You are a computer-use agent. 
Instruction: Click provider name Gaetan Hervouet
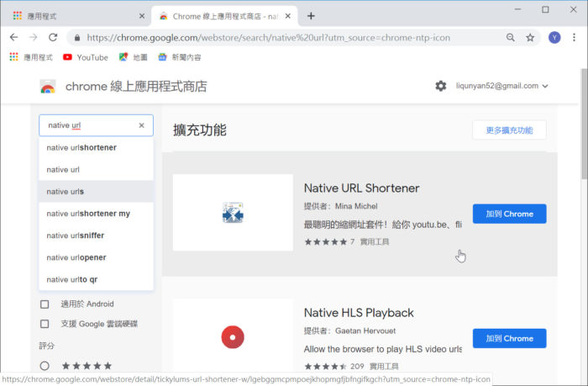(x=365, y=330)
